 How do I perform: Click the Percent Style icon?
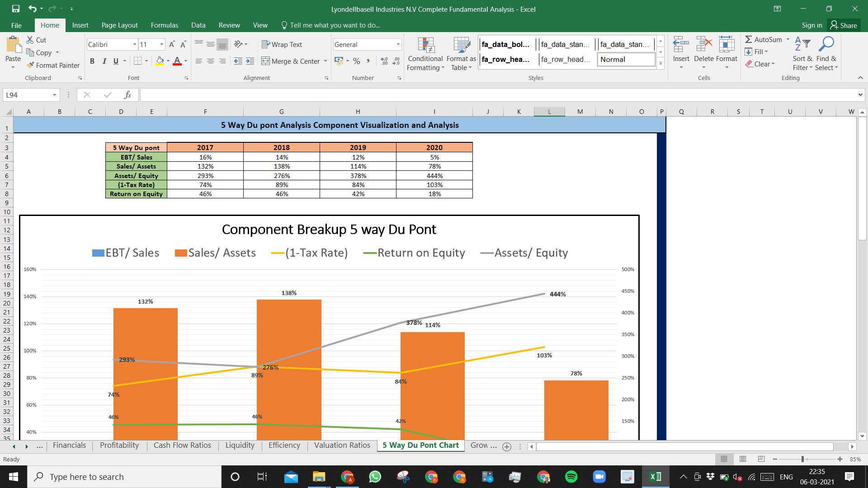357,61
